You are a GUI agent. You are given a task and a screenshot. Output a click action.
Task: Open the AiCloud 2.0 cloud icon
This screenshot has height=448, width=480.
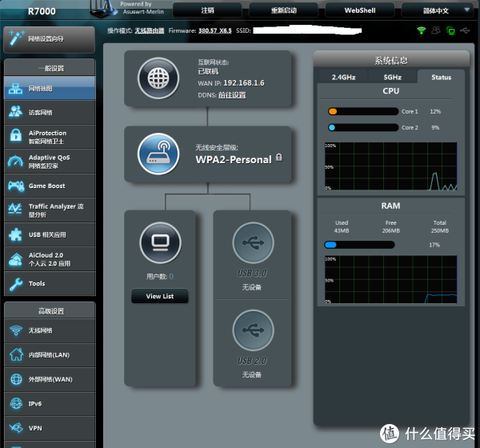[16, 259]
